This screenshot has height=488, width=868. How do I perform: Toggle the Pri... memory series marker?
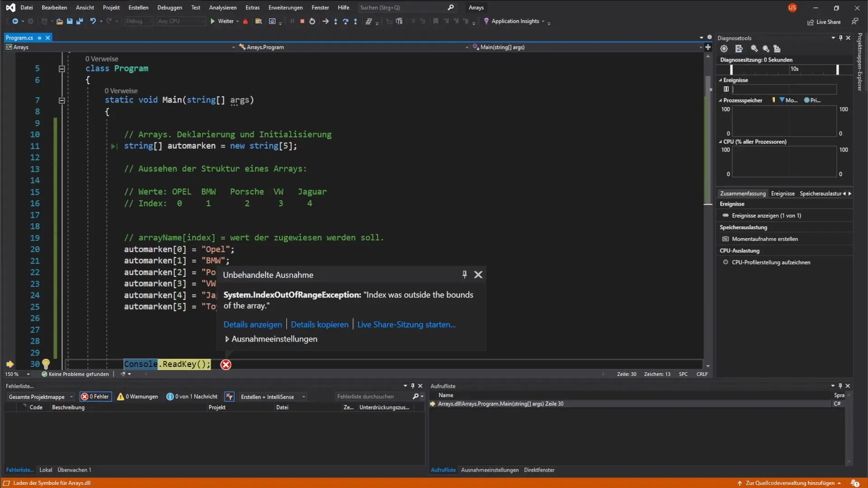812,100
